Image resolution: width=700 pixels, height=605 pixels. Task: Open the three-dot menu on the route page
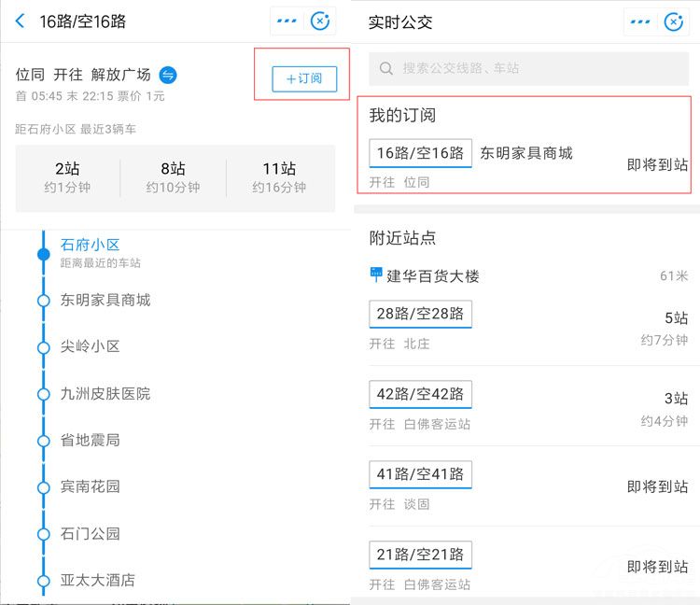pyautogui.click(x=287, y=21)
